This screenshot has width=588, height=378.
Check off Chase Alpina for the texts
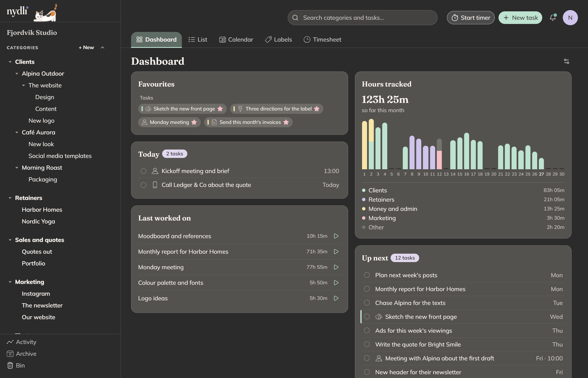[367, 303]
